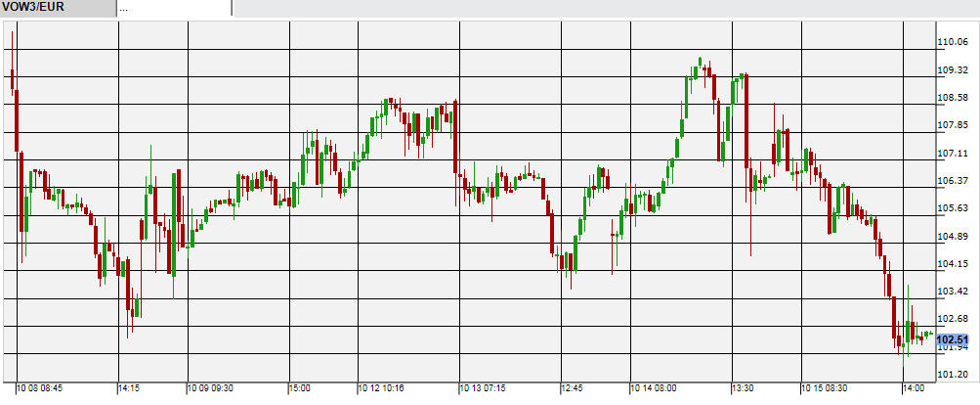Click the highlighted 102.51 current price label
The height and width of the screenshot is (405, 980).
click(x=954, y=339)
